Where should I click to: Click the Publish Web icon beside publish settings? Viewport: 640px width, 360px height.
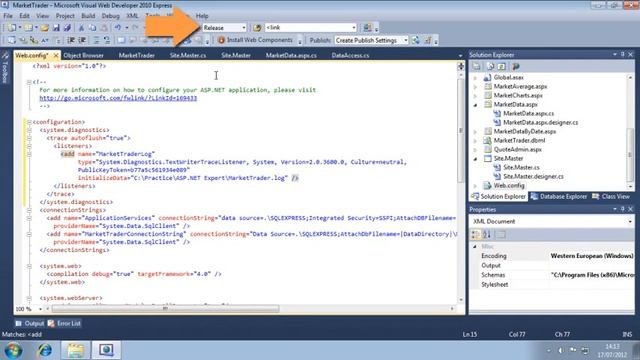[416, 40]
